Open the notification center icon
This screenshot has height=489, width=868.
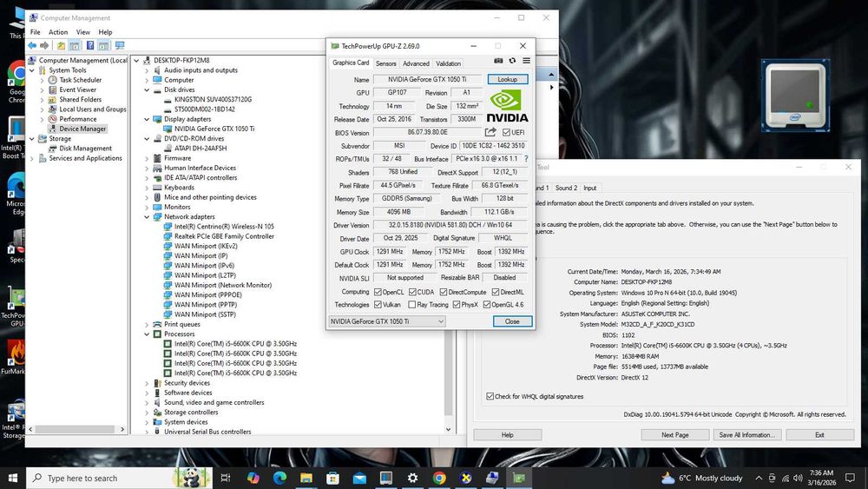point(850,478)
